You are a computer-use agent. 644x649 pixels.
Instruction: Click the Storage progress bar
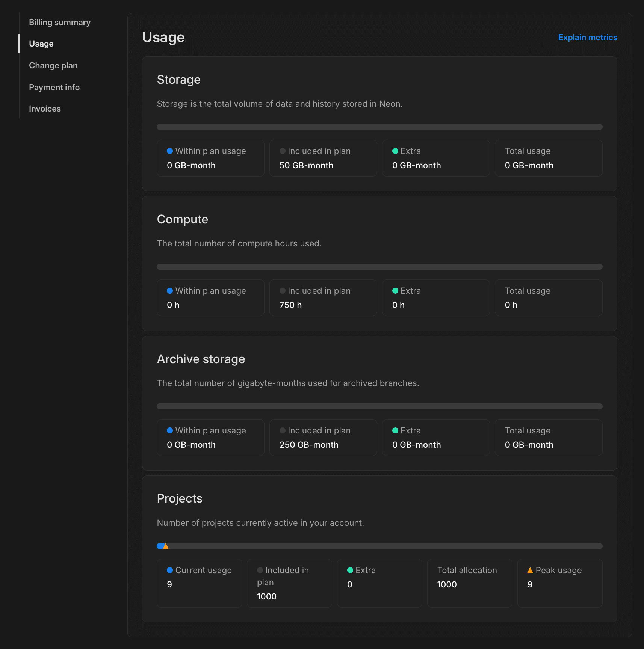pyautogui.click(x=379, y=127)
